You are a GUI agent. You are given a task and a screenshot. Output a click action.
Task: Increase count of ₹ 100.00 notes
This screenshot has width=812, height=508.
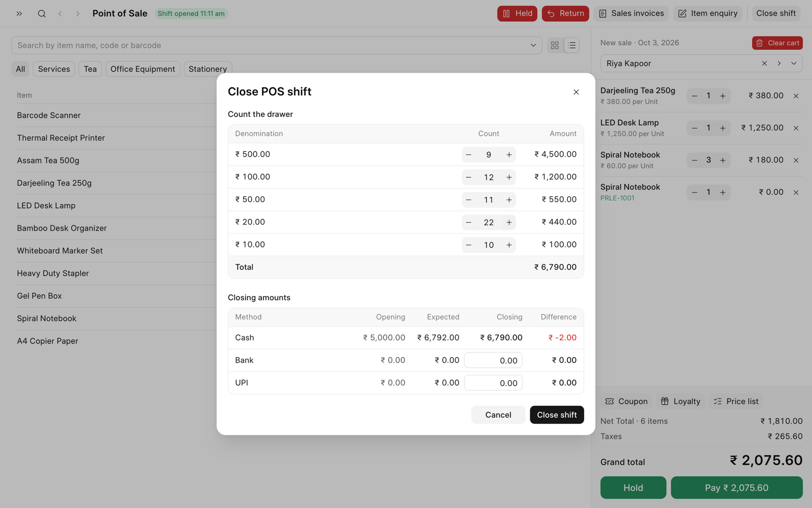pos(509,177)
